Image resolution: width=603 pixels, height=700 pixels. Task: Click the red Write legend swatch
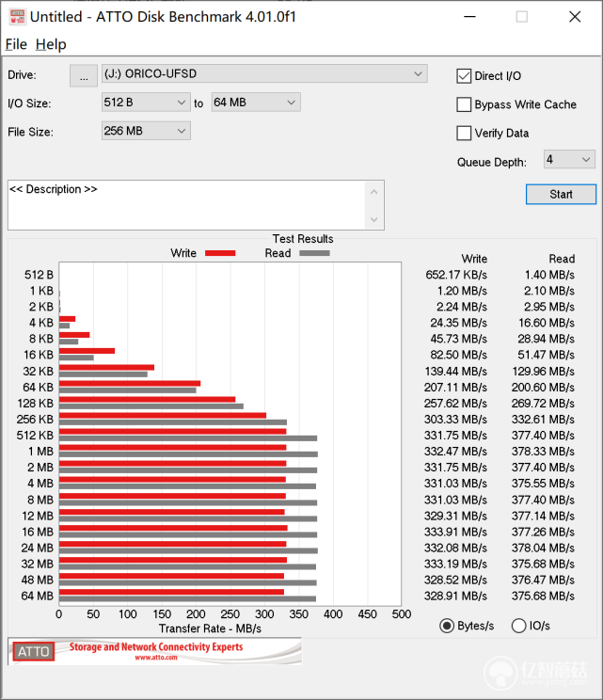pyautogui.click(x=220, y=253)
